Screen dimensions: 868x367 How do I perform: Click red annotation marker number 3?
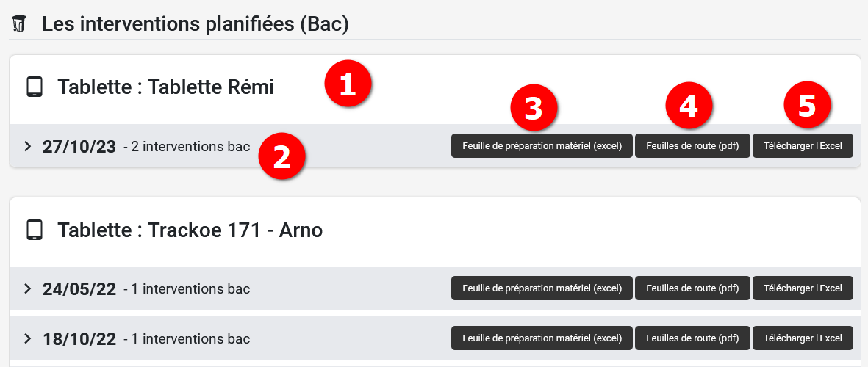click(534, 107)
